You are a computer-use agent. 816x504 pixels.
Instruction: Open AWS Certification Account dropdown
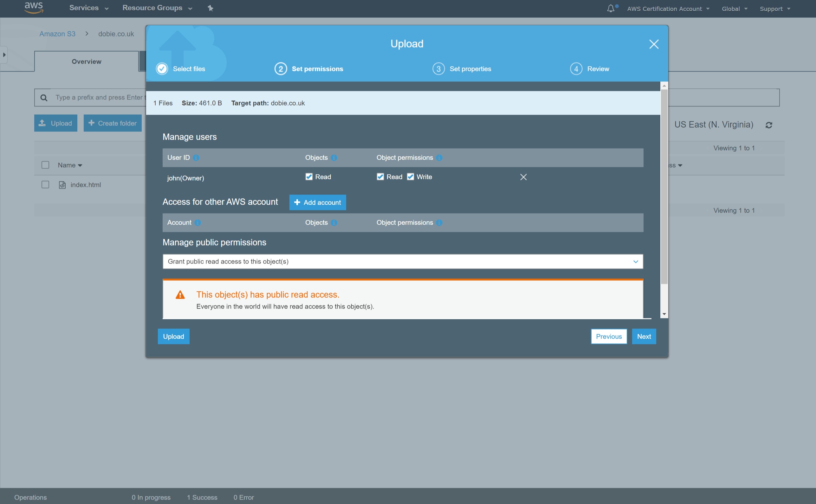pos(668,9)
